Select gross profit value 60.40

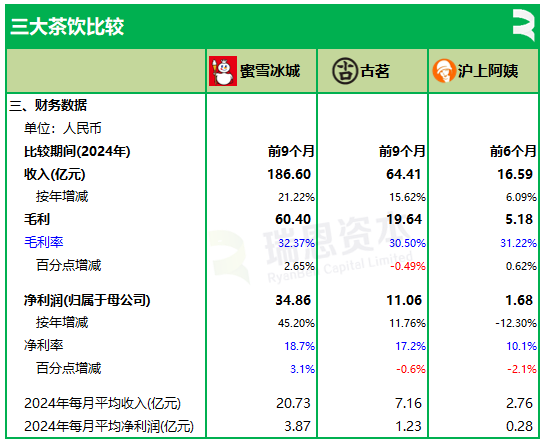[293, 219]
